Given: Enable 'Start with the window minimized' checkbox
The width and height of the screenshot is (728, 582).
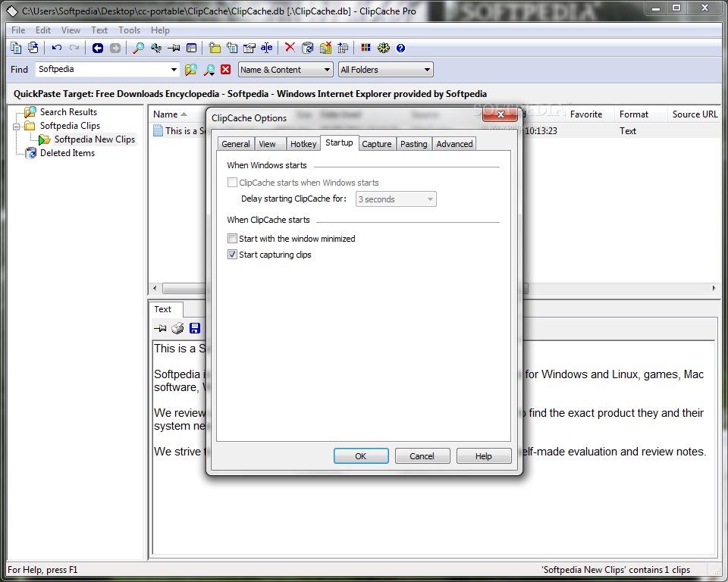Looking at the screenshot, I should 232,239.
